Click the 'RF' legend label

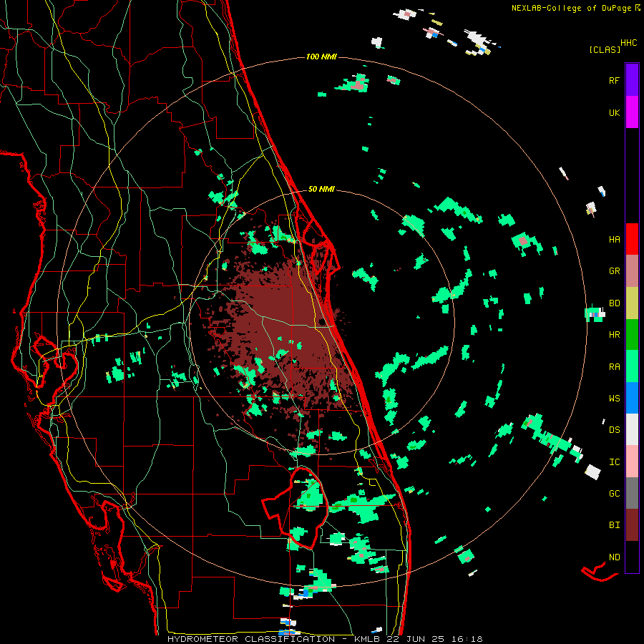pos(614,80)
